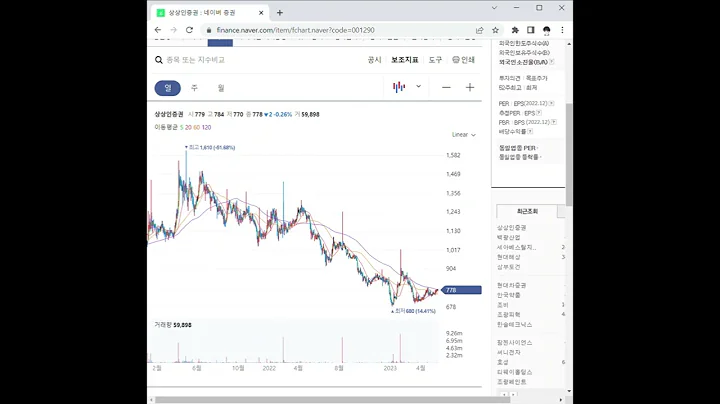Click the candlestick chart type icon
This screenshot has height=404, width=720.
coord(399,87)
